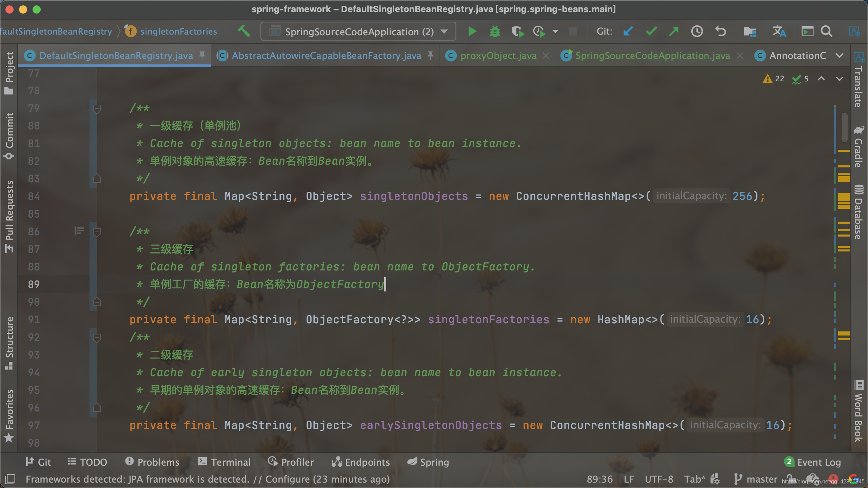Toggle pin on DefaultSingletonBeanRegistry.java tab

coord(202,55)
